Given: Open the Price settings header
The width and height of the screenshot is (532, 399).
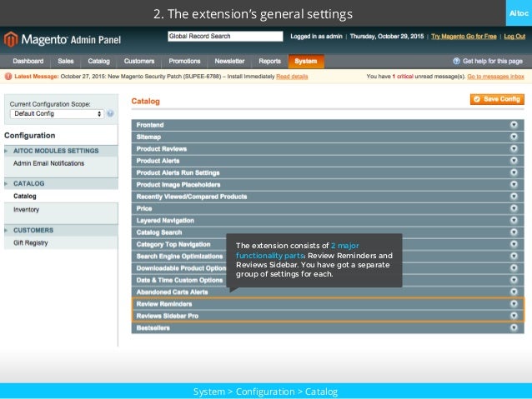Looking at the screenshot, I should tap(328, 208).
